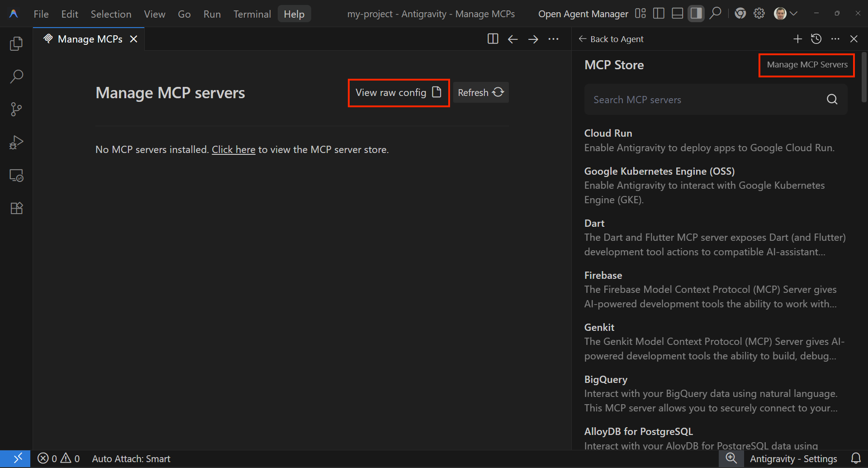
Task: Open the Run menu
Action: point(212,14)
